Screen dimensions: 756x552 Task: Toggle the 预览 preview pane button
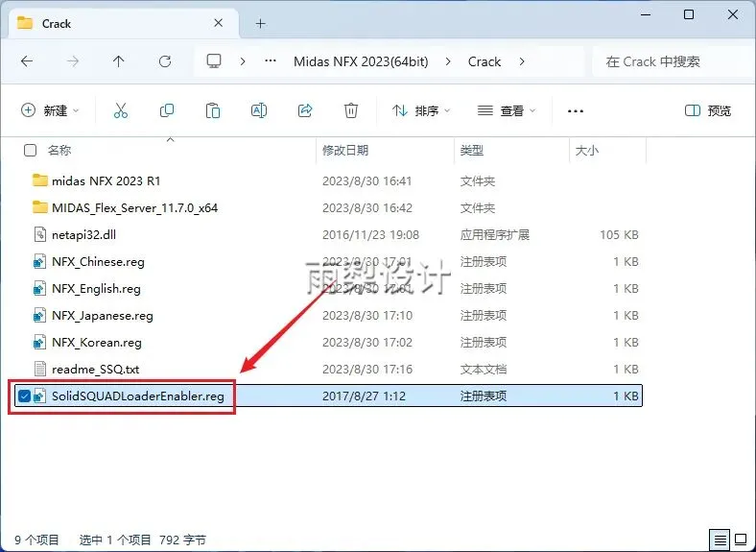(x=708, y=111)
